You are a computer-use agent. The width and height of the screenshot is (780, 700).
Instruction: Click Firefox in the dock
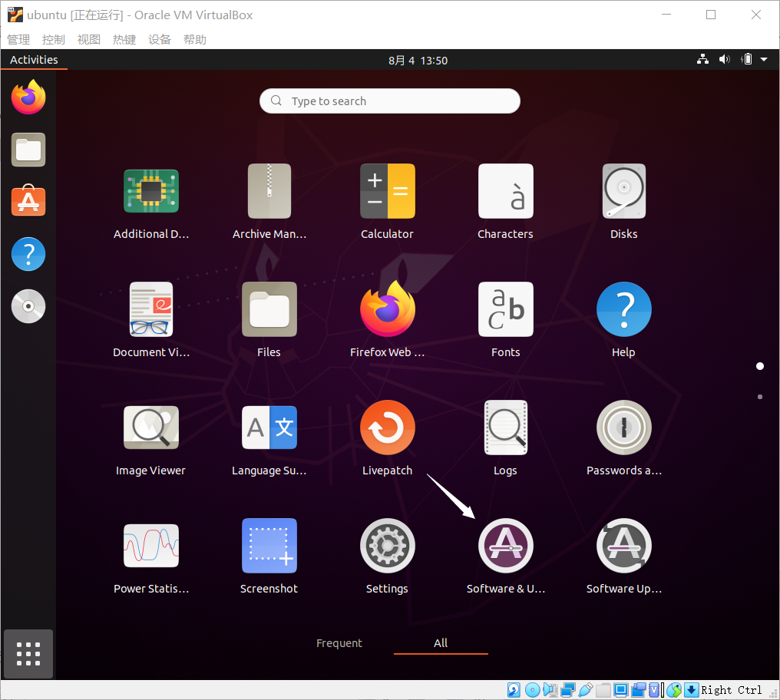[x=28, y=97]
